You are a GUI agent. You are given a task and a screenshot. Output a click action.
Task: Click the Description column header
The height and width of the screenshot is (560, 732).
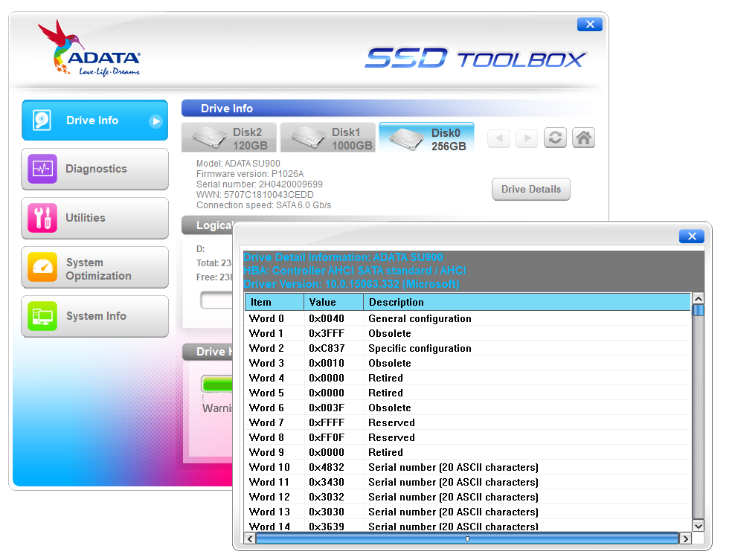(x=527, y=303)
